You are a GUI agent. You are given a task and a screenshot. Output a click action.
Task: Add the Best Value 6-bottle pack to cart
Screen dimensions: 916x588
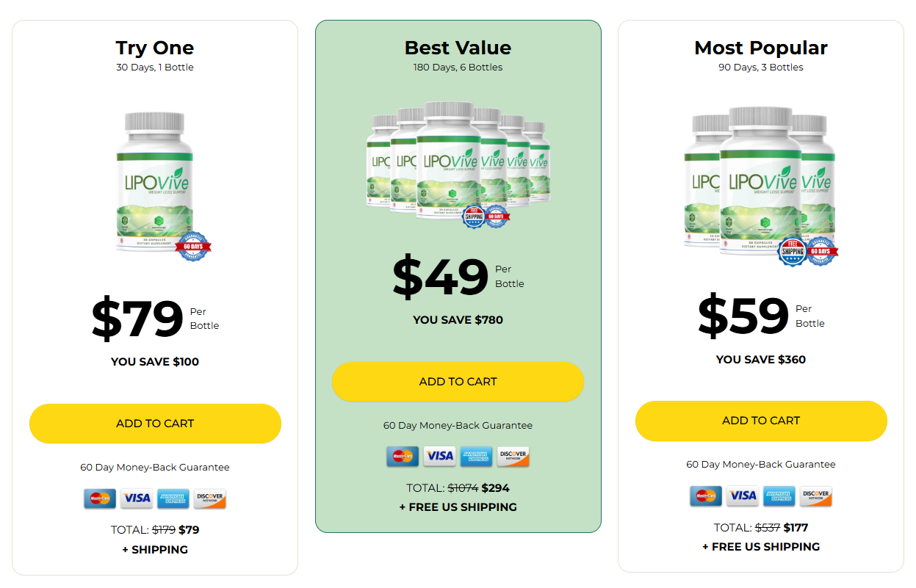[458, 382]
